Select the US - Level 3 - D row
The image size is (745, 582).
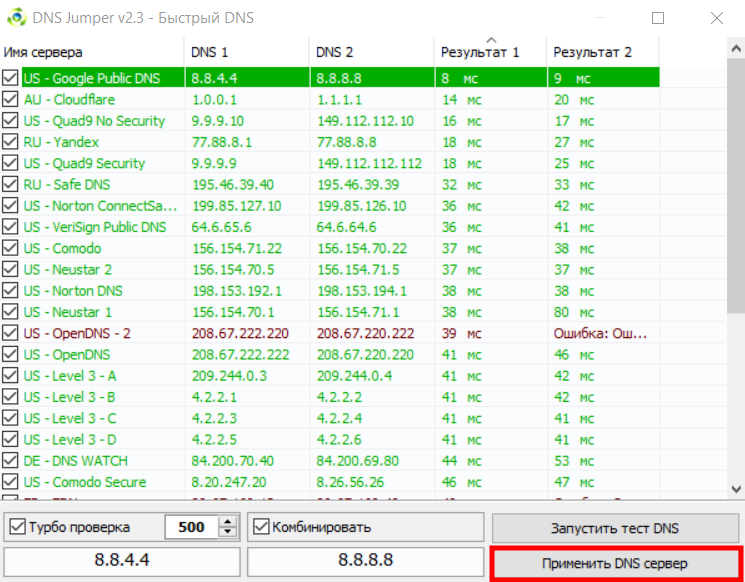[330, 439]
